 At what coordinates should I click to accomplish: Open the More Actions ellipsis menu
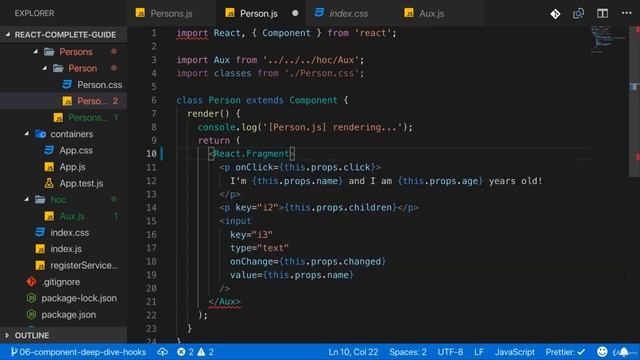point(627,13)
